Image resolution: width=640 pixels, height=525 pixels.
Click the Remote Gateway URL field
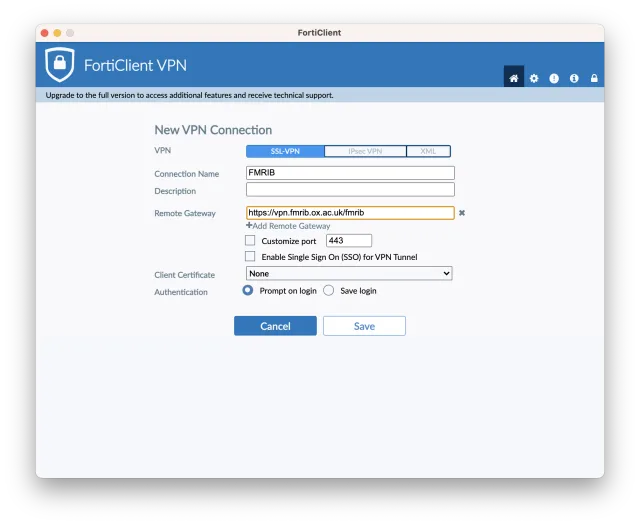pyautogui.click(x=350, y=213)
